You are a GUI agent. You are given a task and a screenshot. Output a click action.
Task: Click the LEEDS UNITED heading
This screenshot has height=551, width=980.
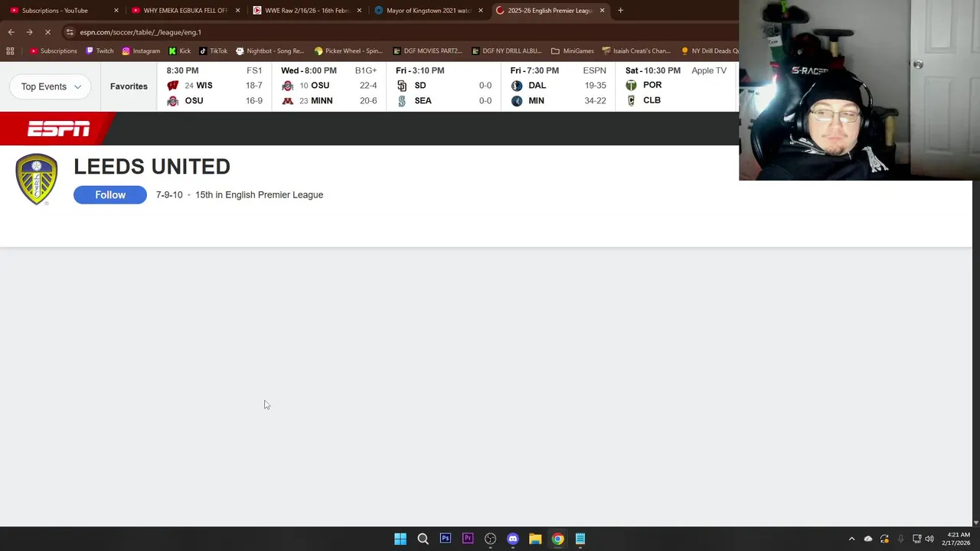coord(152,167)
